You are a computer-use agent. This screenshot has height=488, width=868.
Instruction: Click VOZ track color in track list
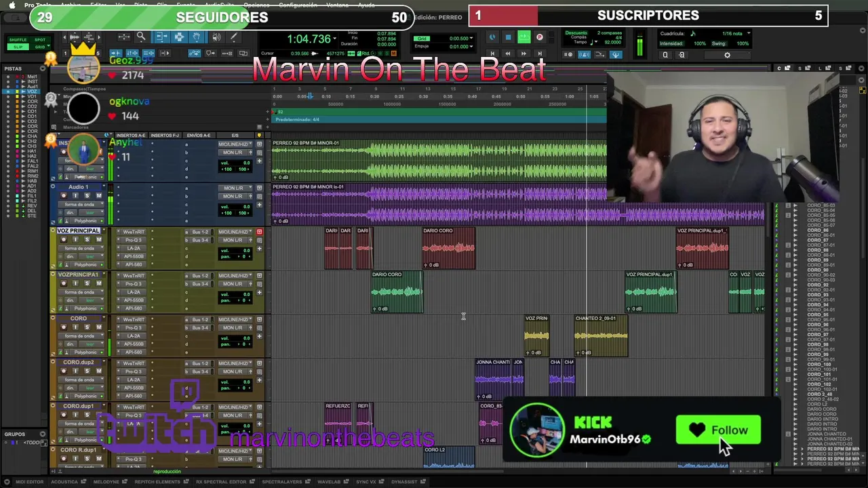[x=17, y=91]
